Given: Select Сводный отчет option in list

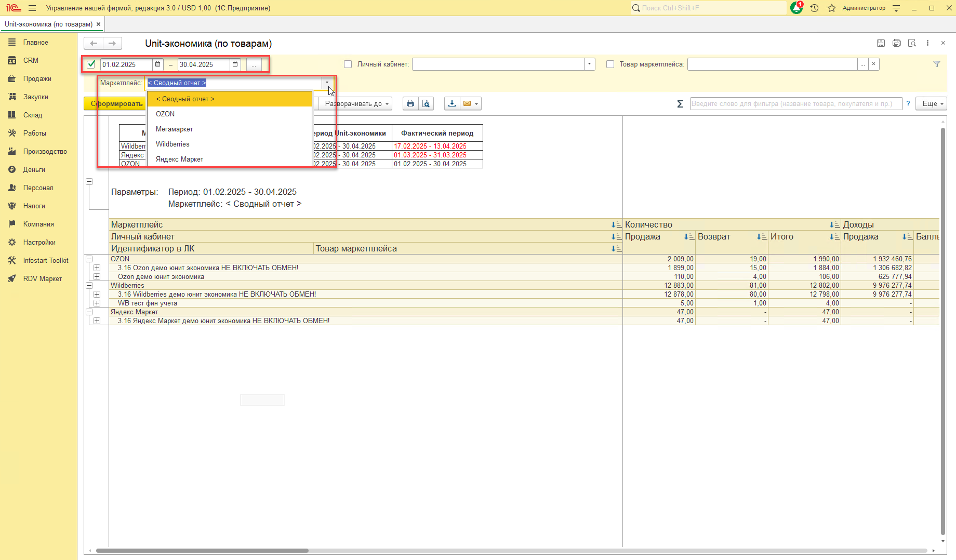Looking at the screenshot, I should pos(229,99).
